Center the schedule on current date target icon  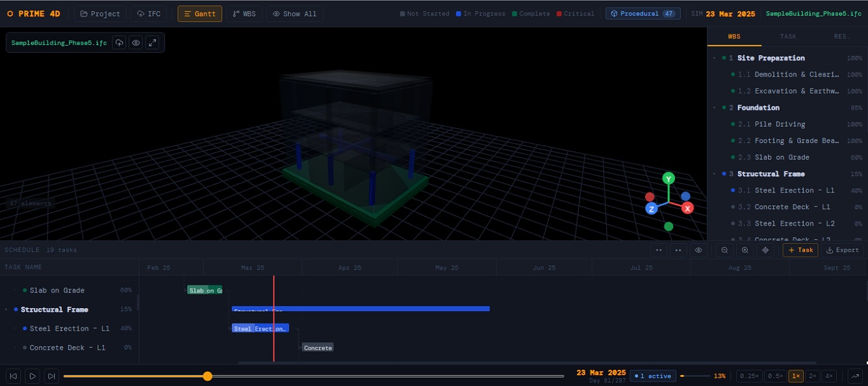[x=765, y=250]
